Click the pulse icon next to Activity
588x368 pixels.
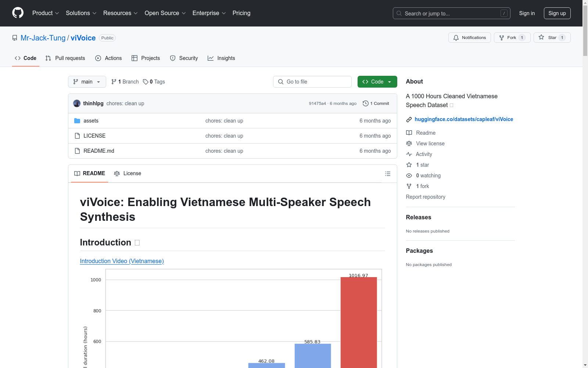coord(409,154)
